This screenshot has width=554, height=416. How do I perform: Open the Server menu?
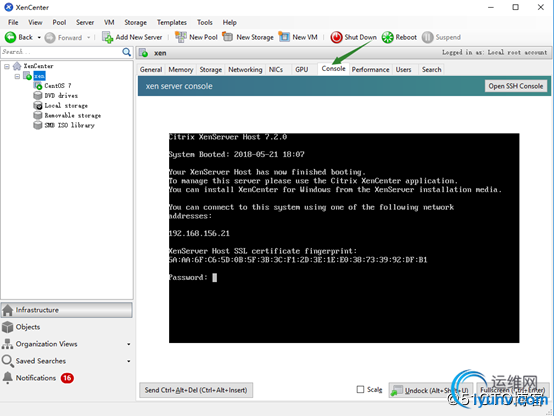click(85, 23)
